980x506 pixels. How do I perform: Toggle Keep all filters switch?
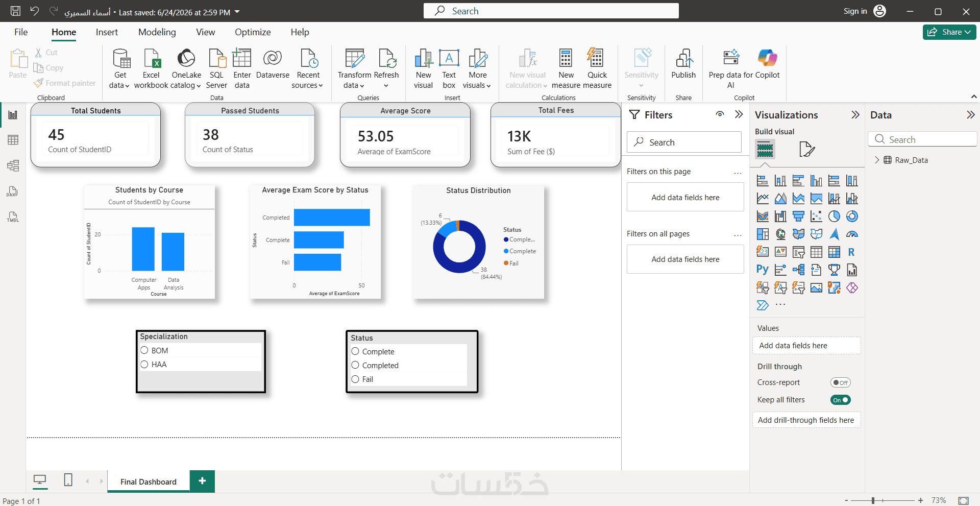coord(840,400)
